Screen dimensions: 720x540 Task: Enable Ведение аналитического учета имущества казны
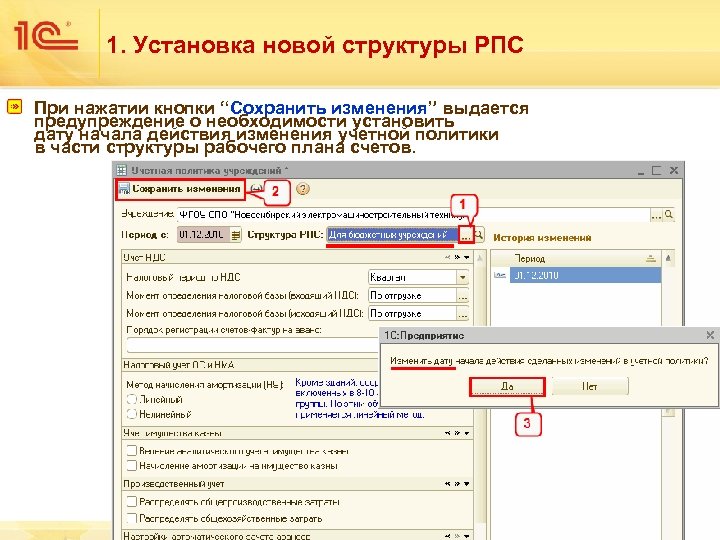pyautogui.click(x=132, y=451)
